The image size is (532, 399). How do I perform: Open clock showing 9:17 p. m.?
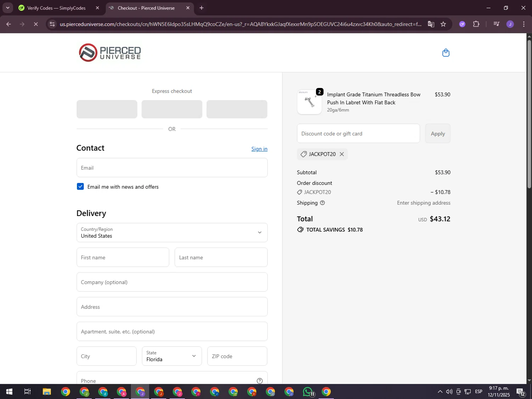(x=499, y=392)
